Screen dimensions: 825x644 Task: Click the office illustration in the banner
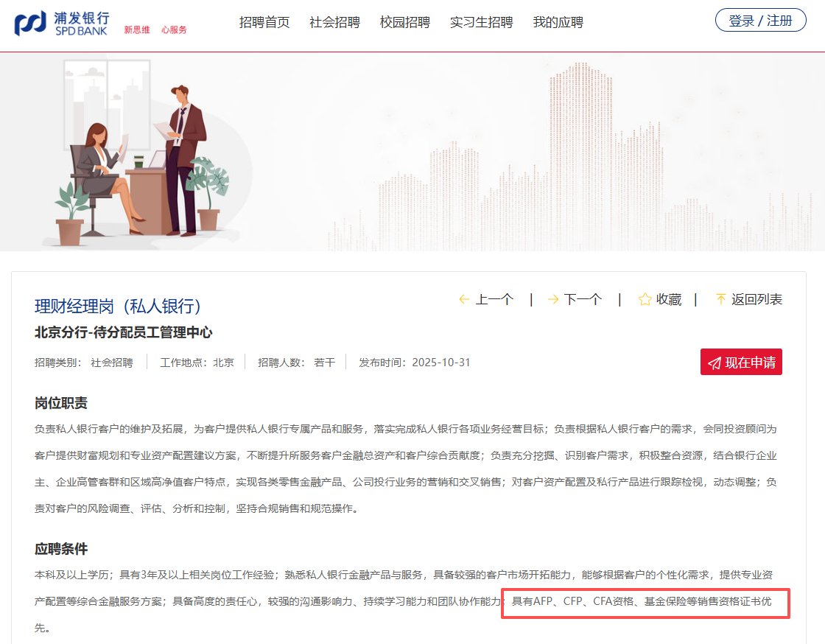pos(140,155)
